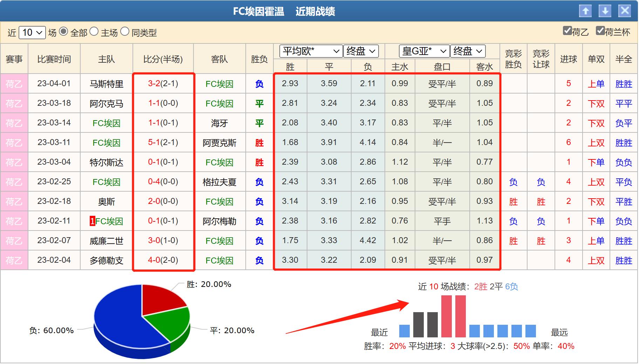Click the down arrow icon at top right

pos(605,11)
